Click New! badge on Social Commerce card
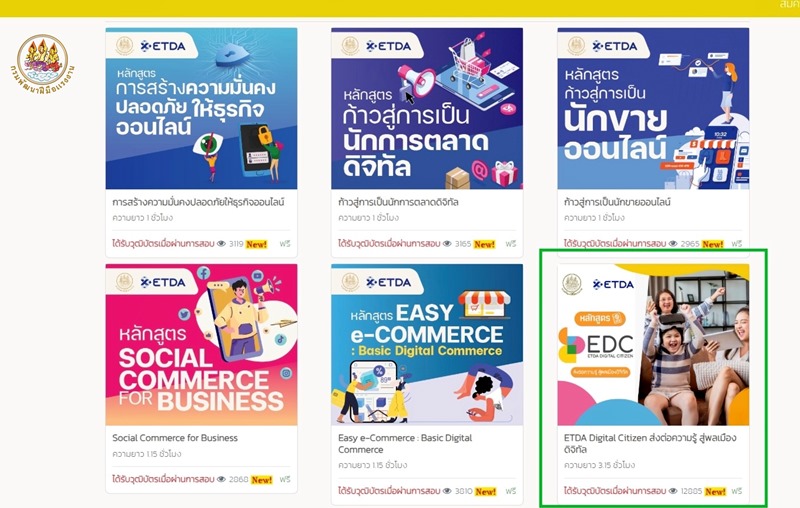Image resolution: width=800 pixels, height=508 pixels. pos(262,480)
